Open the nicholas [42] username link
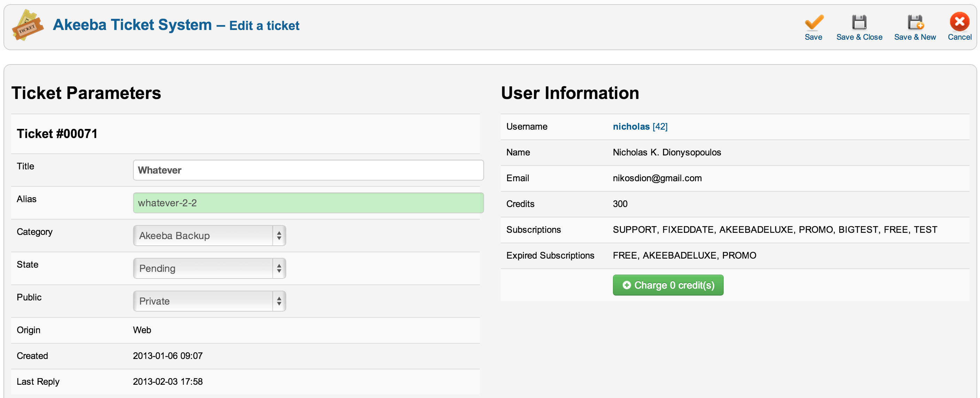This screenshot has height=398, width=980. pyautogui.click(x=640, y=127)
